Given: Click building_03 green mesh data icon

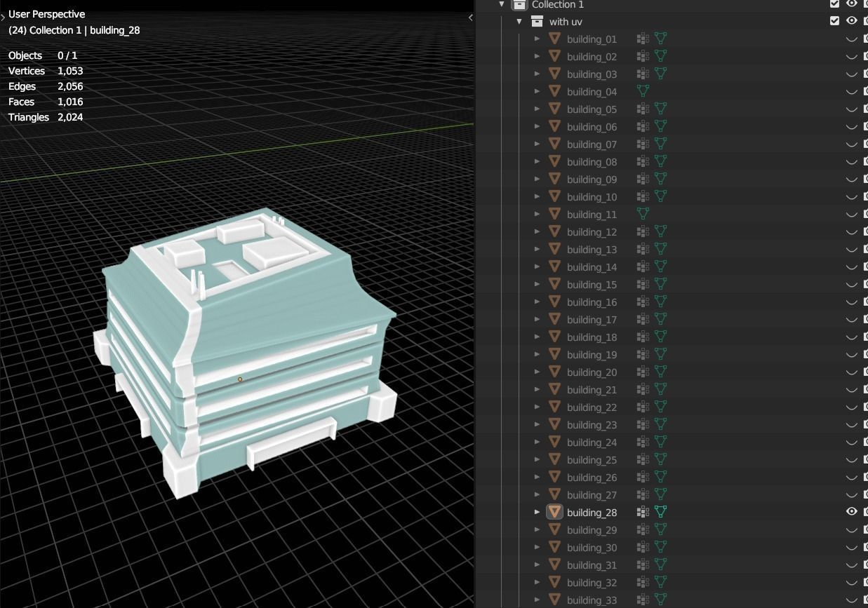Looking at the screenshot, I should pyautogui.click(x=660, y=74).
